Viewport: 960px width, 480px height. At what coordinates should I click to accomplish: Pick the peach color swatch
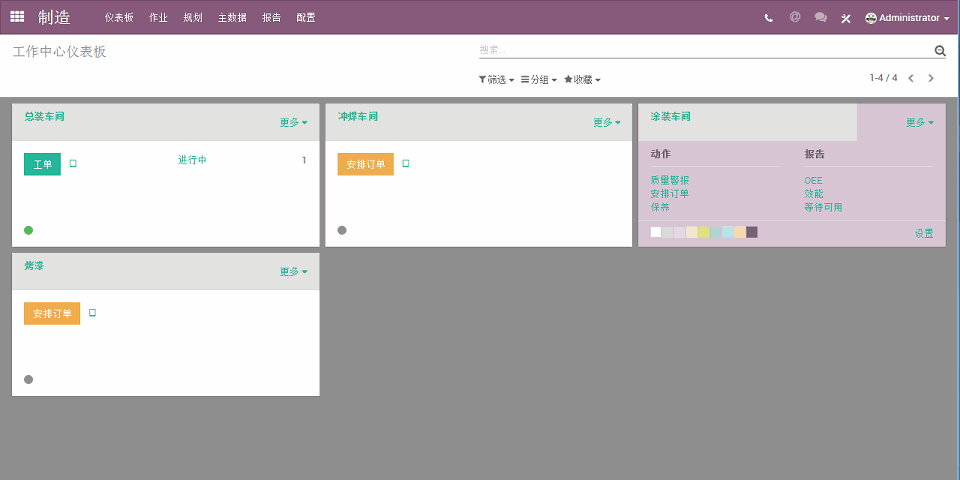pyautogui.click(x=740, y=232)
